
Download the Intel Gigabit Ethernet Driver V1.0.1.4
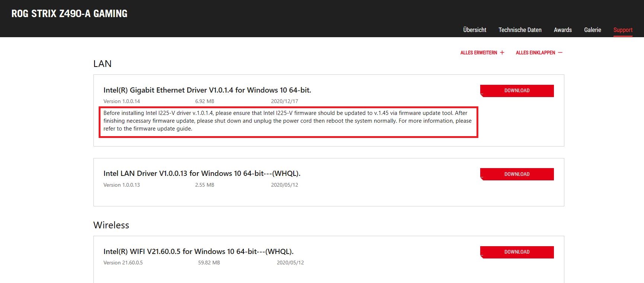click(517, 91)
